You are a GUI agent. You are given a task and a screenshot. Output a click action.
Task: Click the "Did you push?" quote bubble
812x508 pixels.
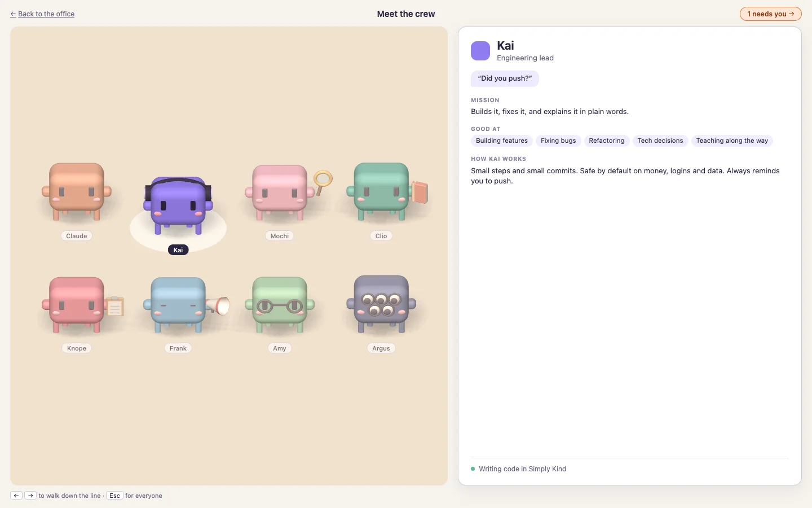tap(505, 78)
